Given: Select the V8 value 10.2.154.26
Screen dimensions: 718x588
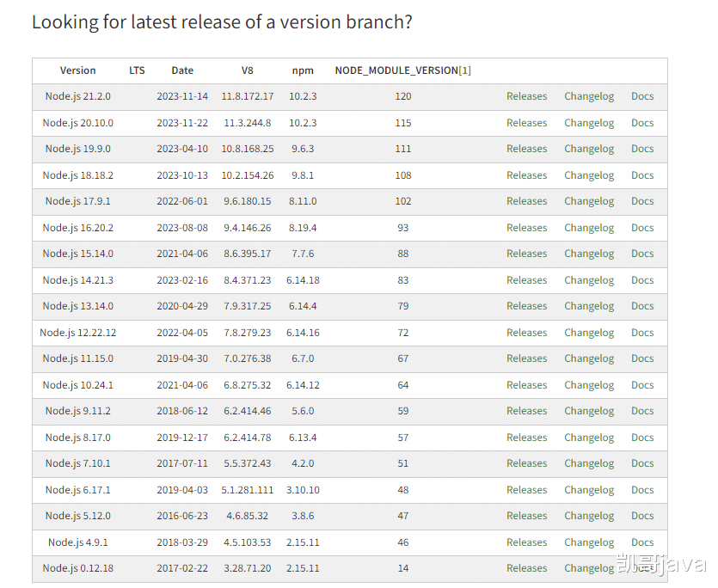Looking at the screenshot, I should (248, 175).
